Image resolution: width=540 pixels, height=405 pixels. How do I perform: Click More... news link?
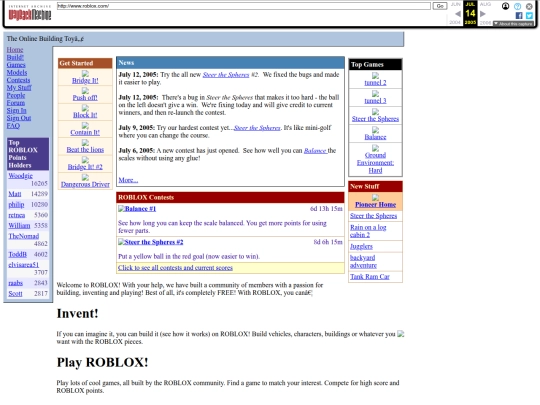click(x=128, y=180)
